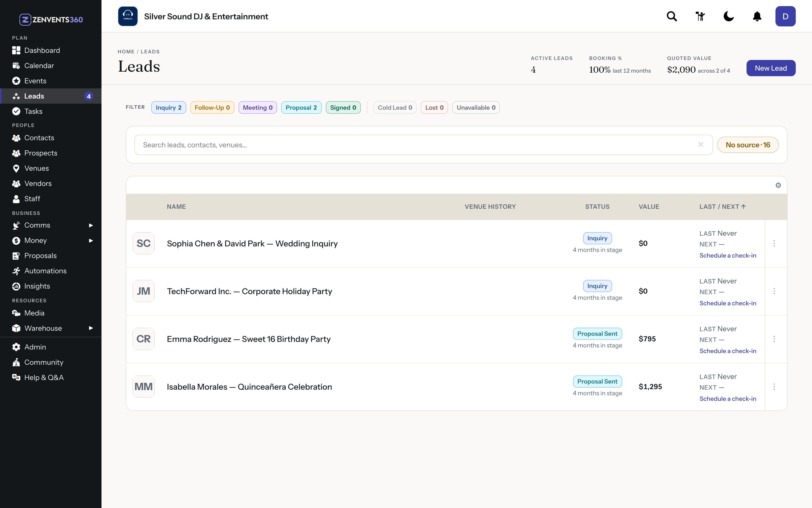Open Tasks in sidebar
Screen dimensions: 812x508
pyautogui.click(x=51, y=111)
